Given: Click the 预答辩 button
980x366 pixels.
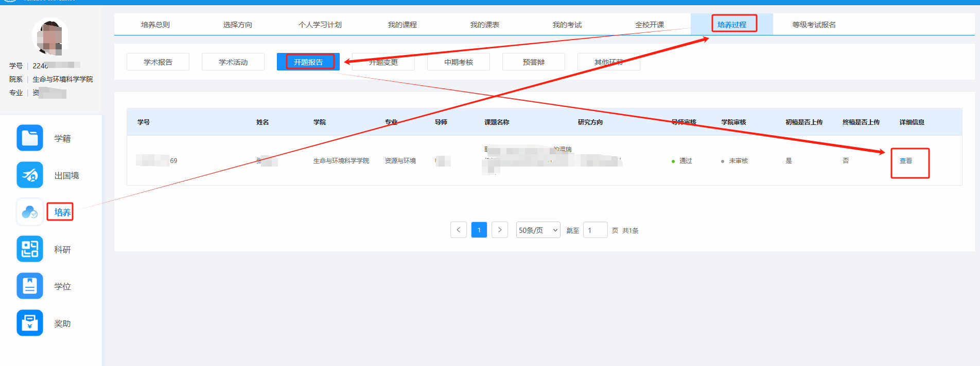Looking at the screenshot, I should (x=533, y=62).
